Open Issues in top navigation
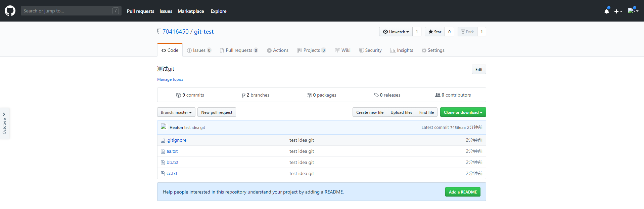The height and width of the screenshot is (209, 644). (x=166, y=11)
